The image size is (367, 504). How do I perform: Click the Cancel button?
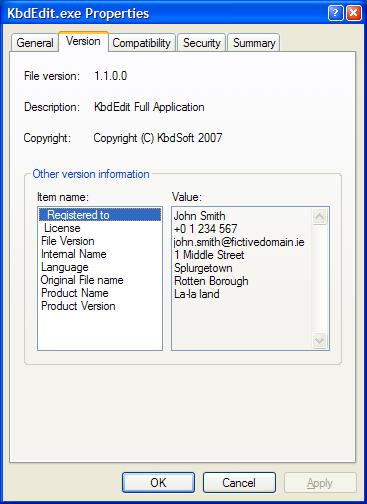[x=239, y=482]
